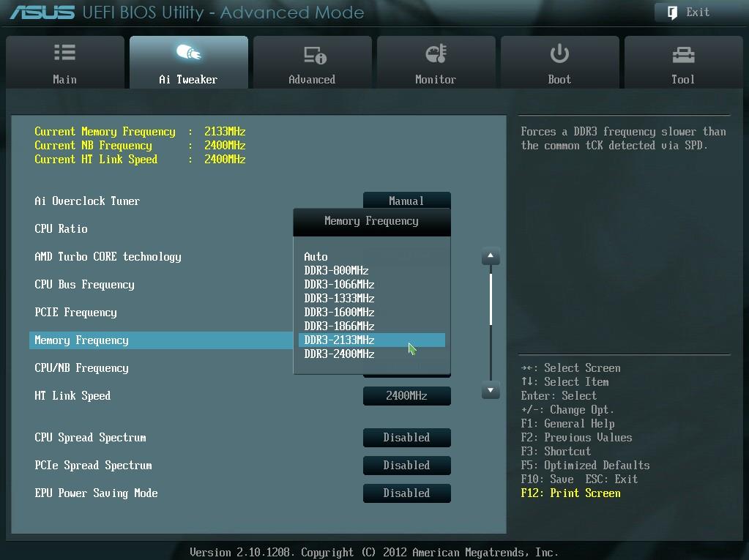Open CPU Spread Spectrum Disabled dropdown

[x=406, y=437]
